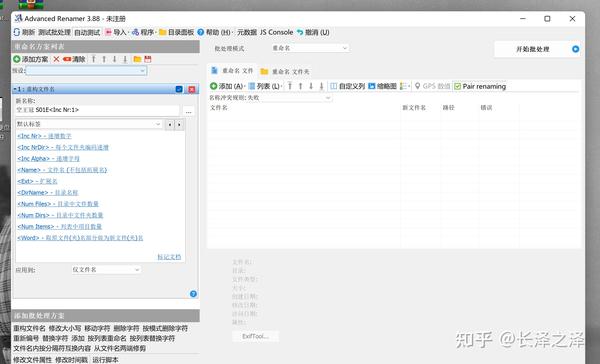
Task: Click the 刷新 refresh icon in the toolbar
Action: pyautogui.click(x=17, y=32)
